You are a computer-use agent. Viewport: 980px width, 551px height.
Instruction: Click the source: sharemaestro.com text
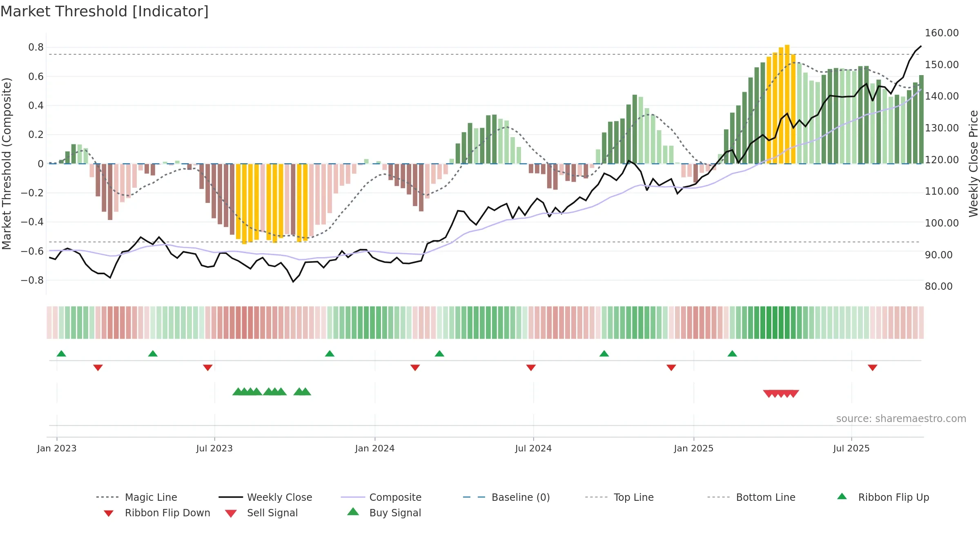click(901, 419)
